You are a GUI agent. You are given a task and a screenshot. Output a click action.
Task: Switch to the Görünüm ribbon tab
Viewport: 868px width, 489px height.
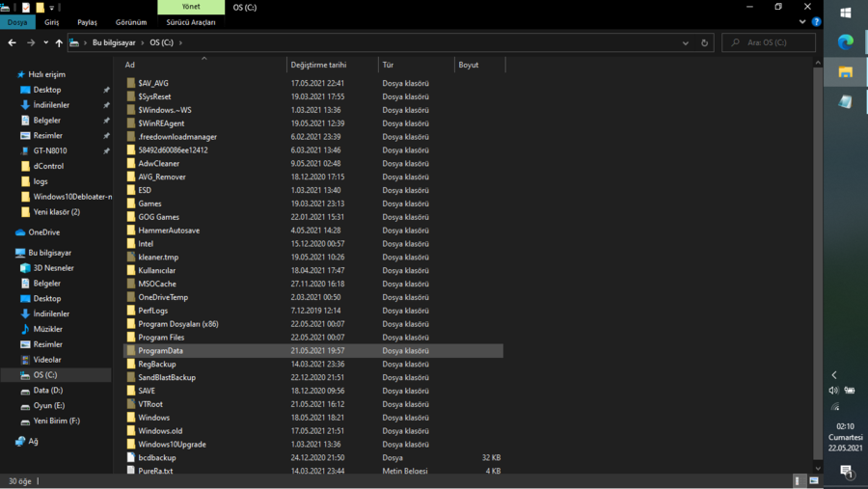coord(131,22)
